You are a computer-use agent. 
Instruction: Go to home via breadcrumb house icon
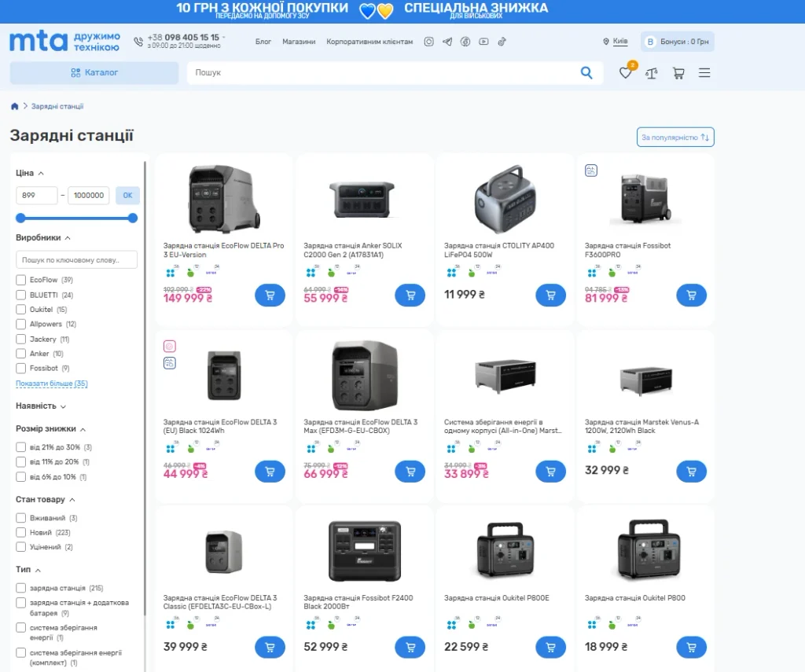point(14,106)
